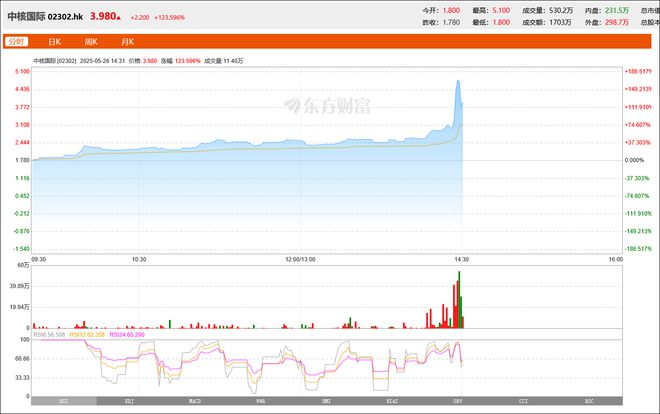
Task: Click the 66.66 RSI axis label
Action: pyautogui.click(x=22, y=358)
